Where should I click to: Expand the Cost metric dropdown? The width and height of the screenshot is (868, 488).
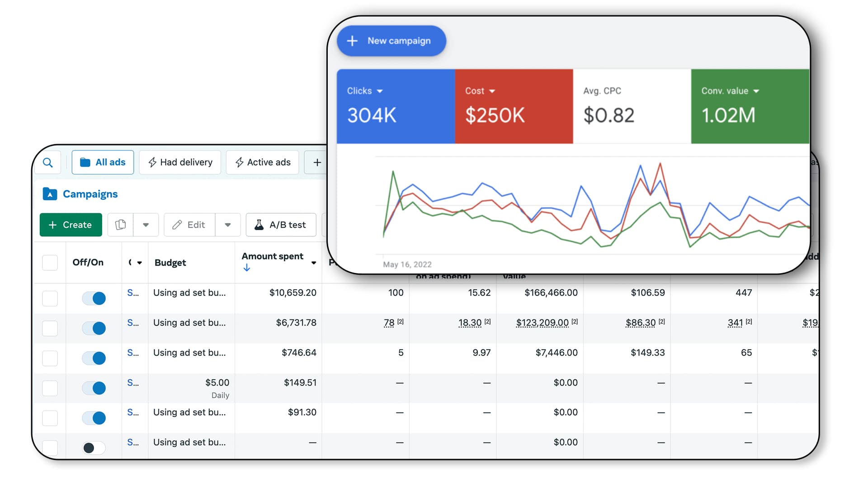[x=492, y=91]
